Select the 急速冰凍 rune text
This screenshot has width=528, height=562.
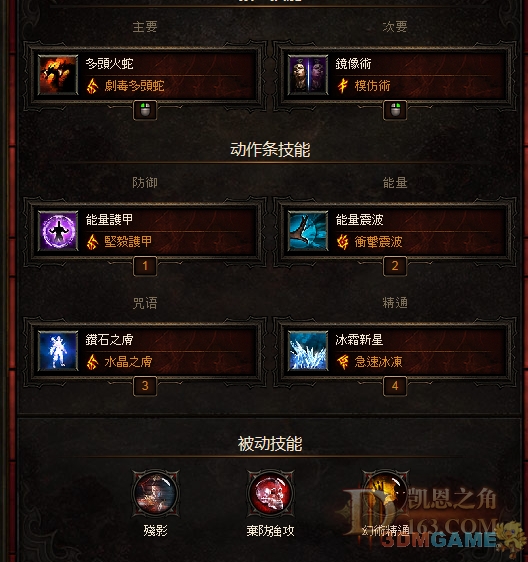click(378, 362)
